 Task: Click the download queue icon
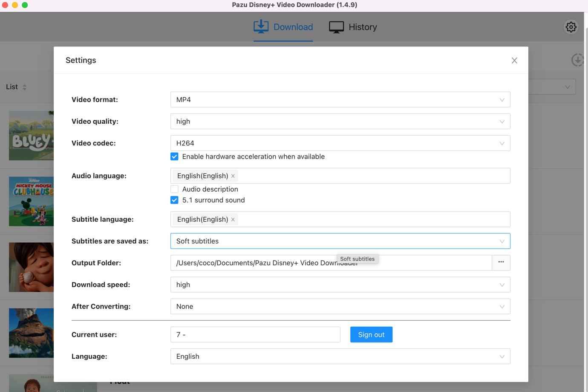[577, 60]
